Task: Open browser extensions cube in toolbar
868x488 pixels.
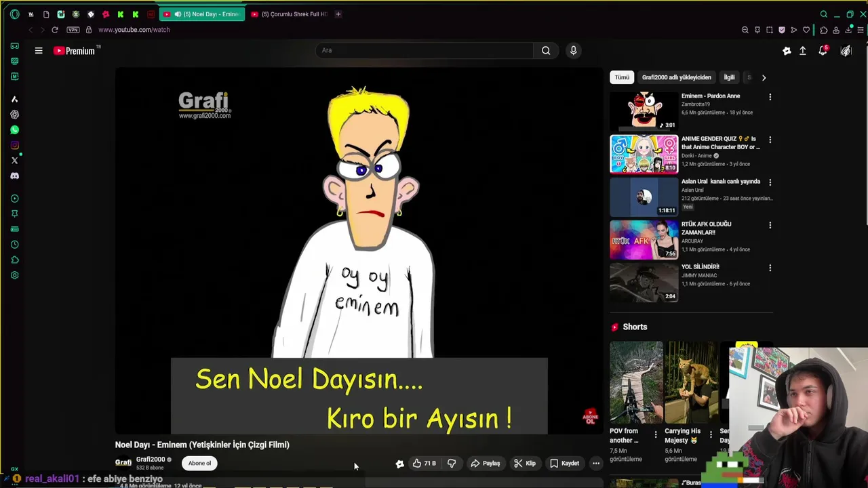Action: pos(824,30)
